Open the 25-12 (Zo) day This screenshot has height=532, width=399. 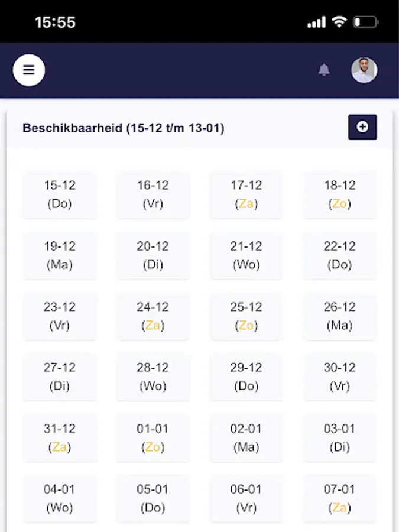(x=246, y=316)
